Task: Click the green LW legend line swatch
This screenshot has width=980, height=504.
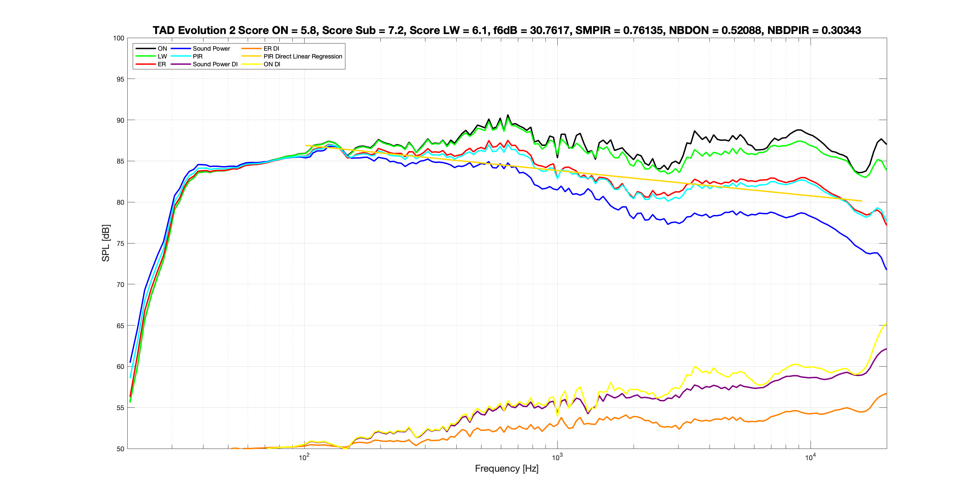Action: tap(145, 56)
